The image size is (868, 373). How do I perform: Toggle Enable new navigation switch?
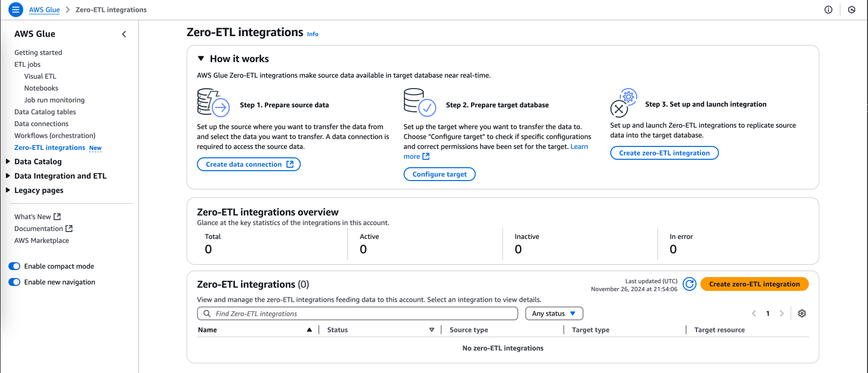click(14, 282)
